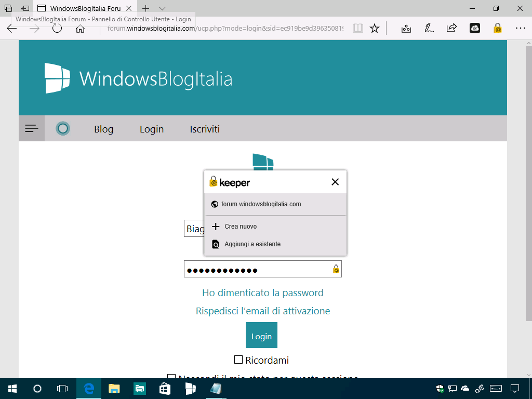Open Ho dimenticato la password link

[x=263, y=293]
